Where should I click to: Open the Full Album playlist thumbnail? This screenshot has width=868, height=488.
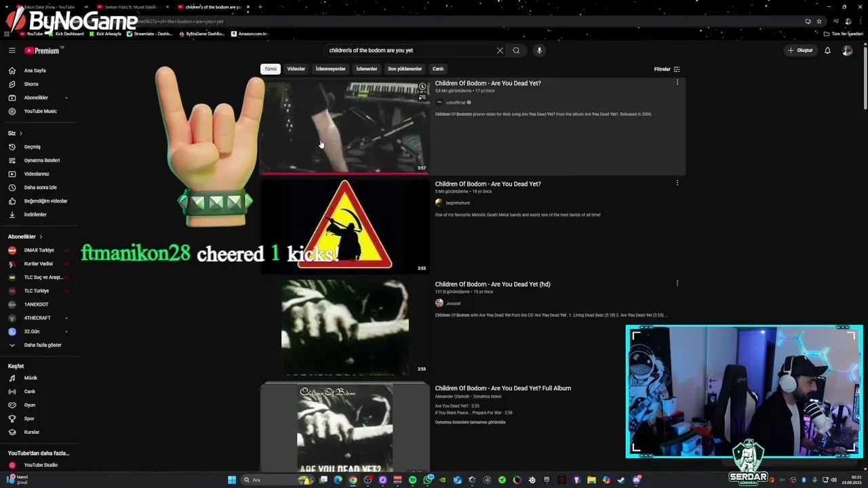click(344, 427)
